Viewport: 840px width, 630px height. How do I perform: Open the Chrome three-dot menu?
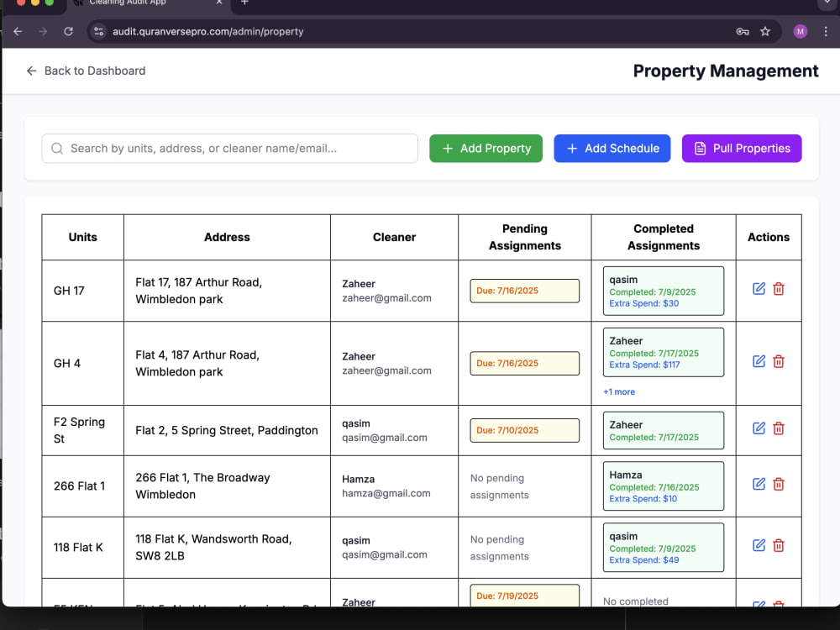826,32
